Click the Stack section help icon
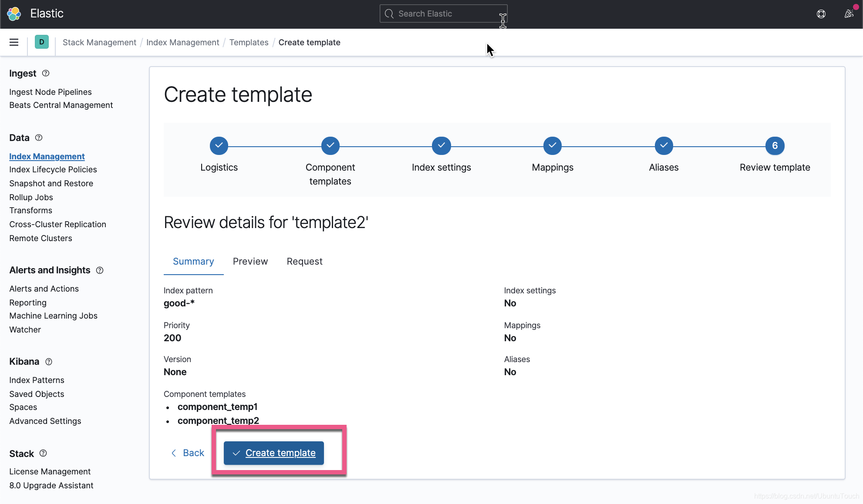 [x=43, y=453]
